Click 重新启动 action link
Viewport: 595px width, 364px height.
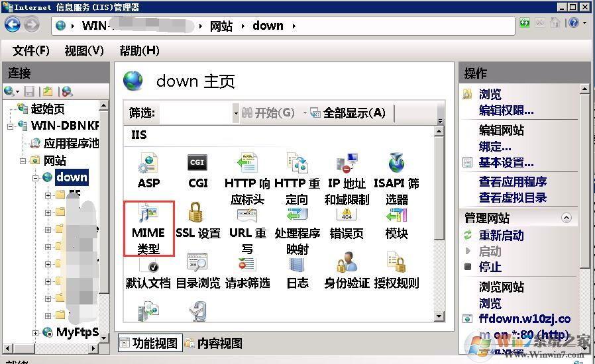(501, 236)
